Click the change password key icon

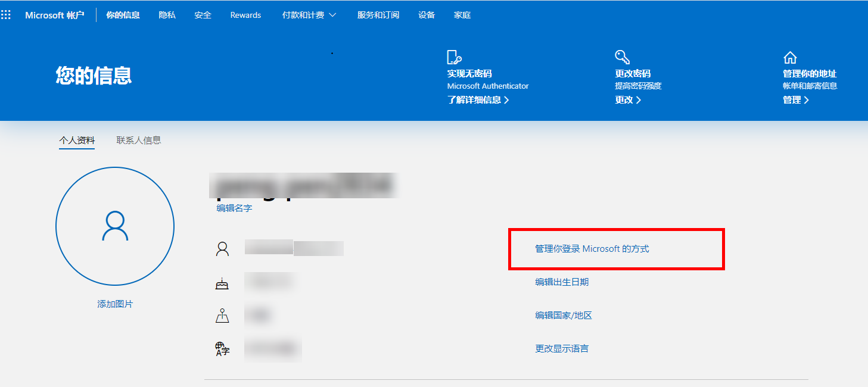(623, 57)
